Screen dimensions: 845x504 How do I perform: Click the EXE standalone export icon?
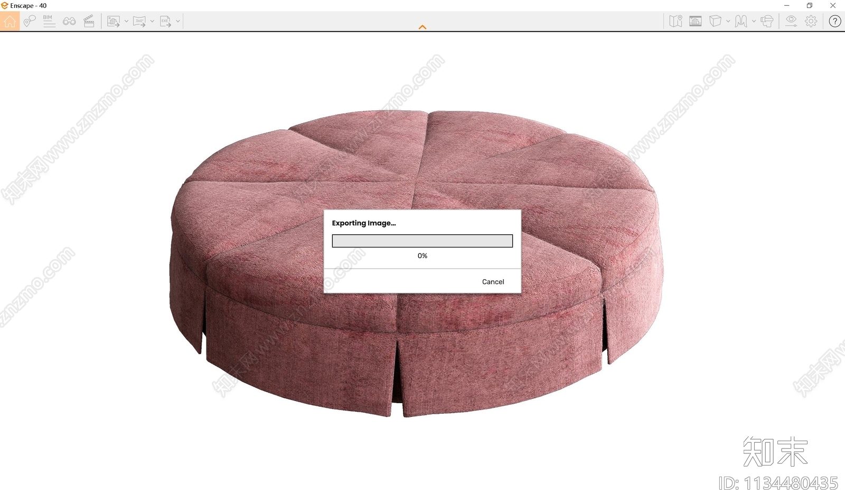click(165, 21)
